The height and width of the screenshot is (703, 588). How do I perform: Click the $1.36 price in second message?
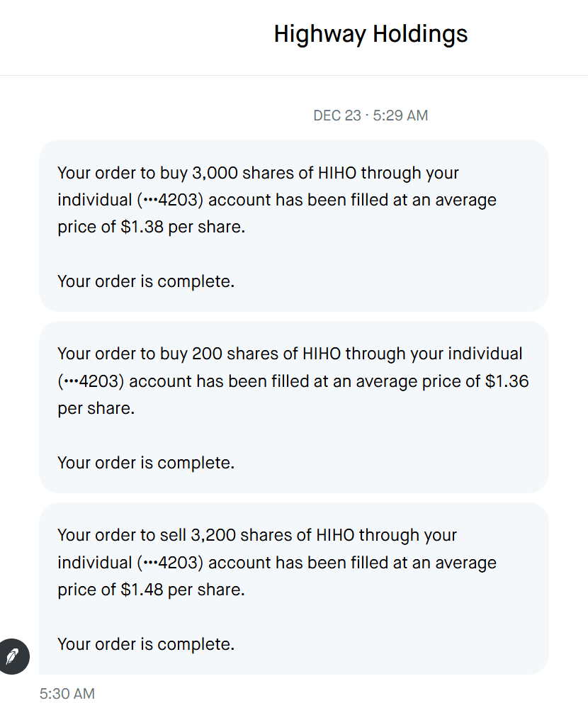click(x=507, y=381)
